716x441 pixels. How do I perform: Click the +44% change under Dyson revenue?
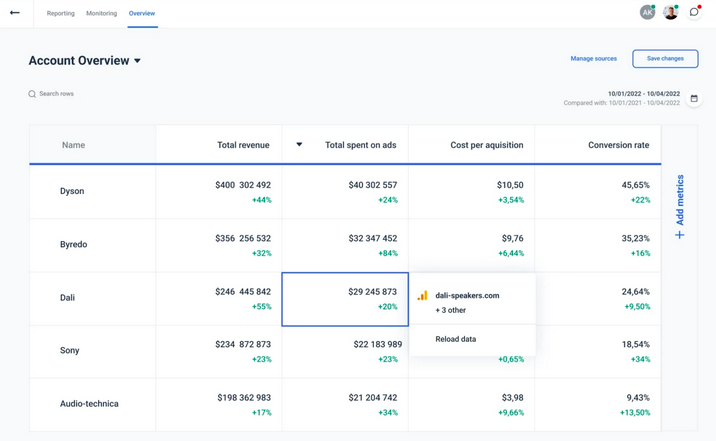[x=262, y=200]
